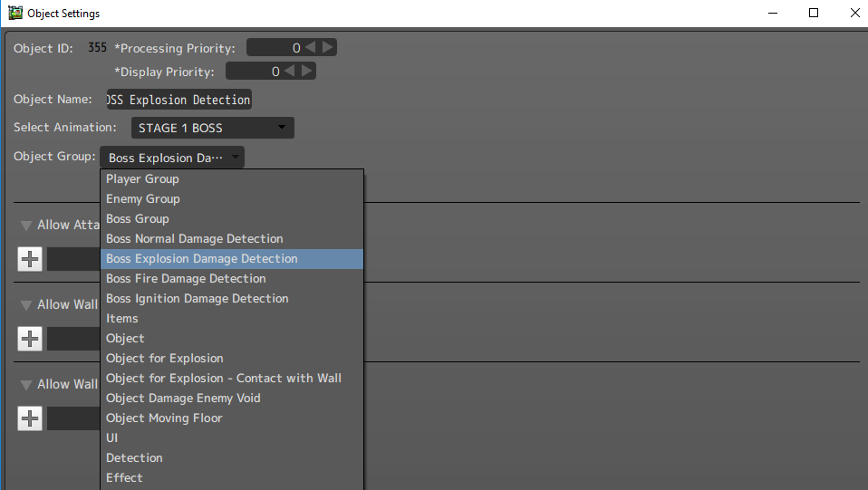Click plus icon under first Allow Wall section
This screenshot has width=868, height=490.
(30, 339)
